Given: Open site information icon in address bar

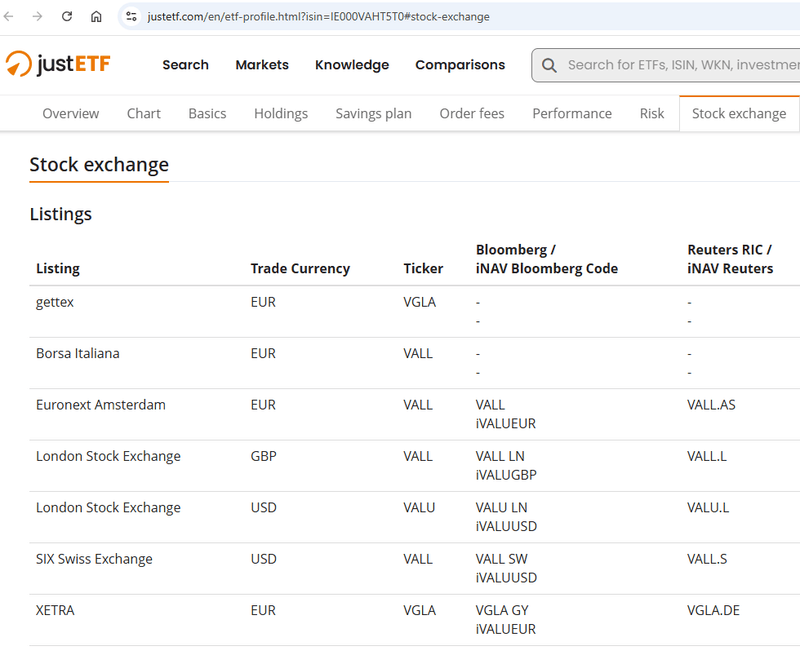Looking at the screenshot, I should [x=132, y=16].
